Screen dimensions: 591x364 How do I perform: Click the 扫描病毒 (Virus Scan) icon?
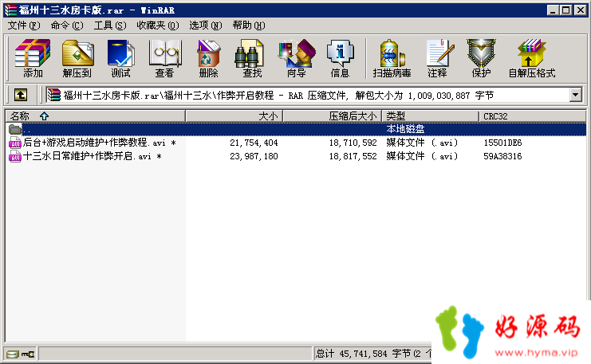point(392,58)
